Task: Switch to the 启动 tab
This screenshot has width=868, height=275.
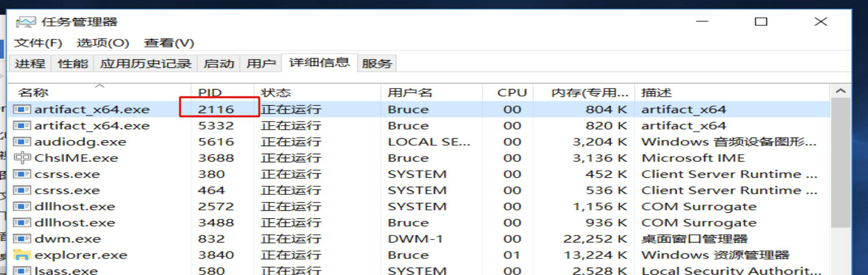Action: (x=219, y=63)
